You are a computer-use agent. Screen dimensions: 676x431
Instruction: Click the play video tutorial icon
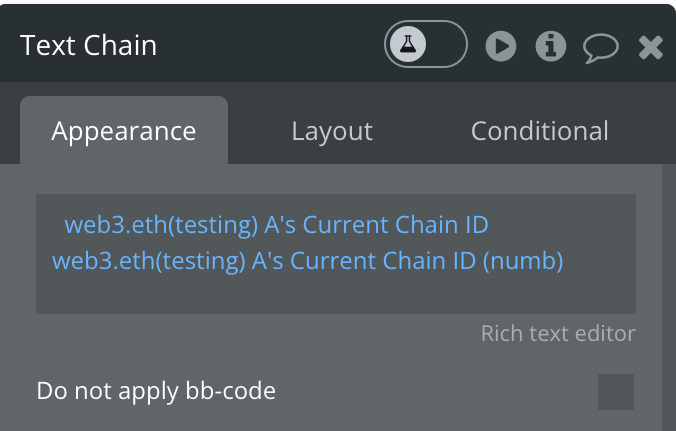coord(501,46)
